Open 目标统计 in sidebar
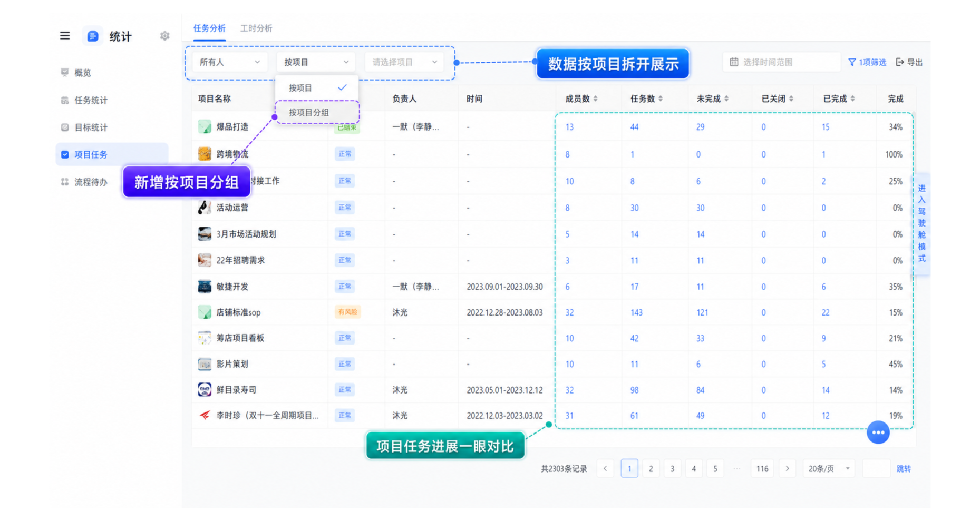Image resolution: width=980 pixels, height=521 pixels. (112, 127)
